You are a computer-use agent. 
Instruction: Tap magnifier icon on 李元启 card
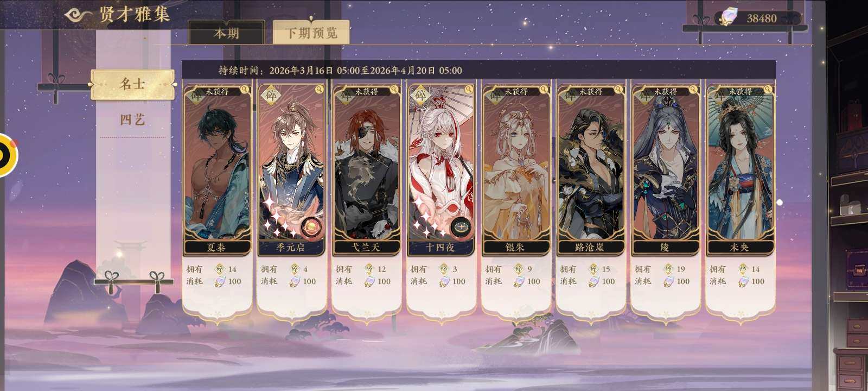point(320,90)
